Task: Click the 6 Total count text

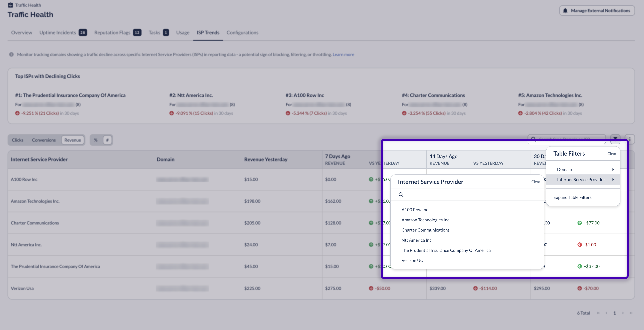Action: 583,313
